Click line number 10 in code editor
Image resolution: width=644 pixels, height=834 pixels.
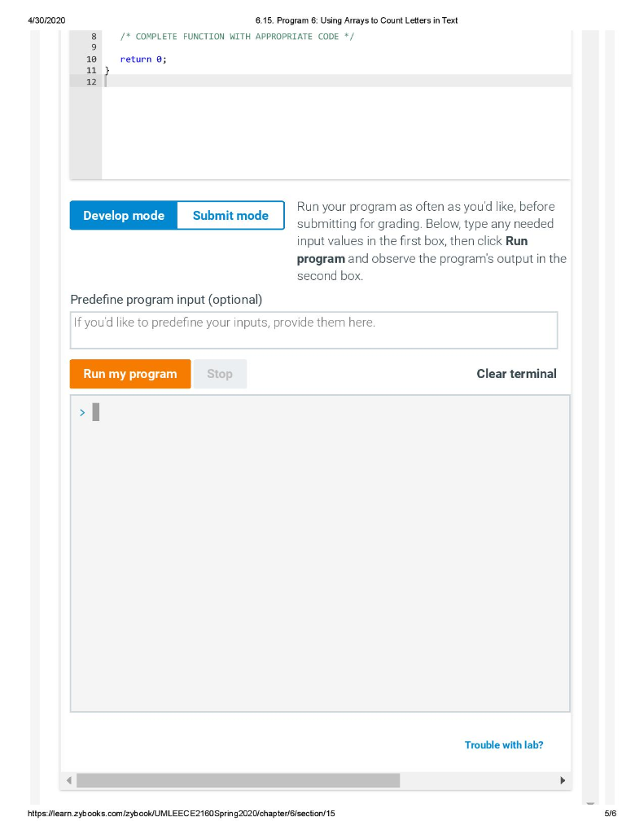coord(91,59)
